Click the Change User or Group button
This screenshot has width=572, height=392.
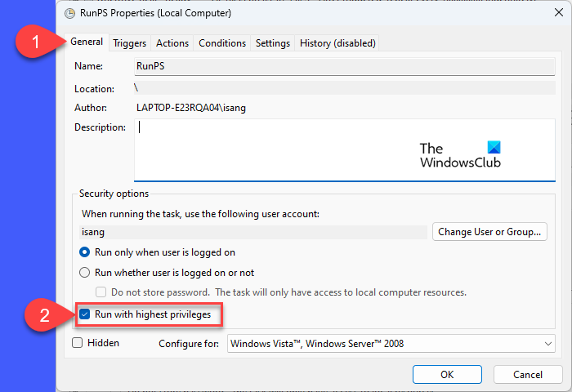pos(489,232)
